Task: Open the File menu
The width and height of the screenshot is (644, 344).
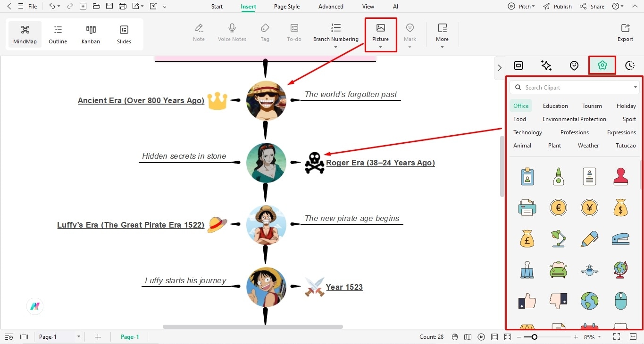Action: pyautogui.click(x=33, y=7)
